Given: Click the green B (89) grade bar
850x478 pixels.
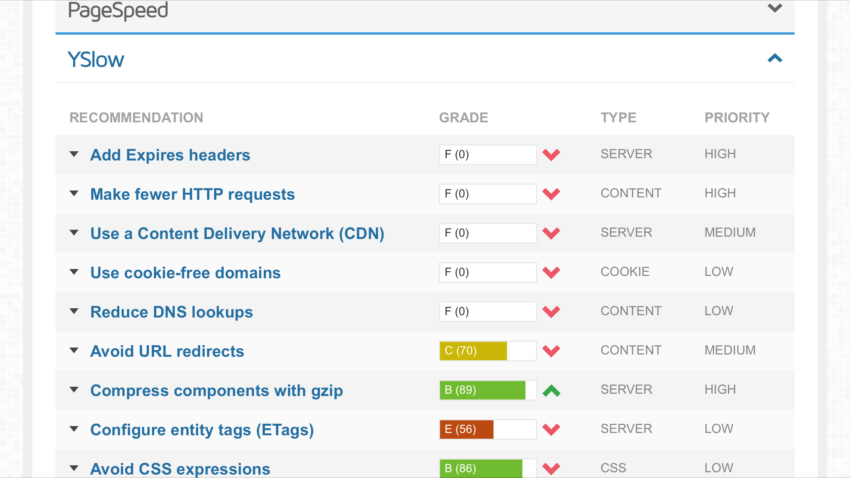Looking at the screenshot, I should click(x=487, y=390).
